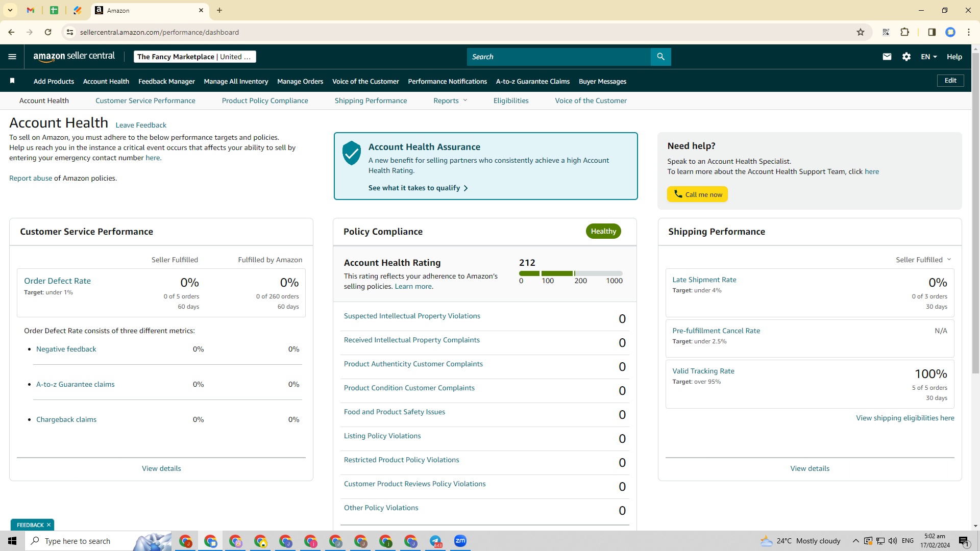980x551 pixels.
Task: Open Feedback Manager from navbar
Action: (166, 81)
